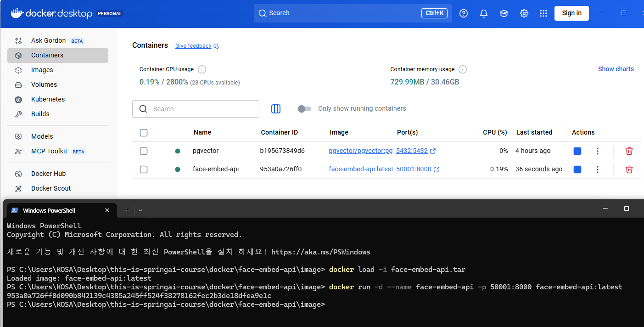644x327 pixels.
Task: Open face-embed-api:latest image link
Action: (361, 169)
